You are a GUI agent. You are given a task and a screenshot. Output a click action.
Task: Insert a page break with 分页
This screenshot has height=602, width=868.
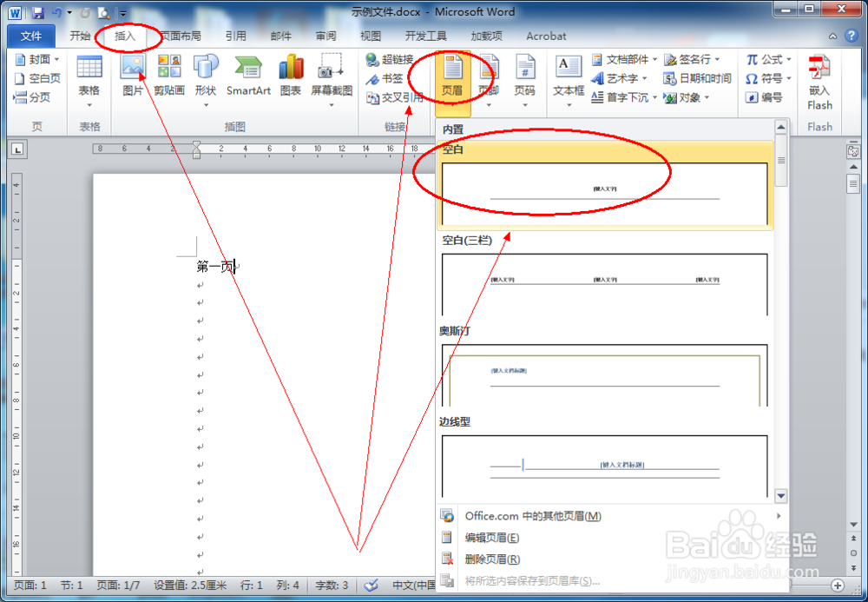coord(32,97)
